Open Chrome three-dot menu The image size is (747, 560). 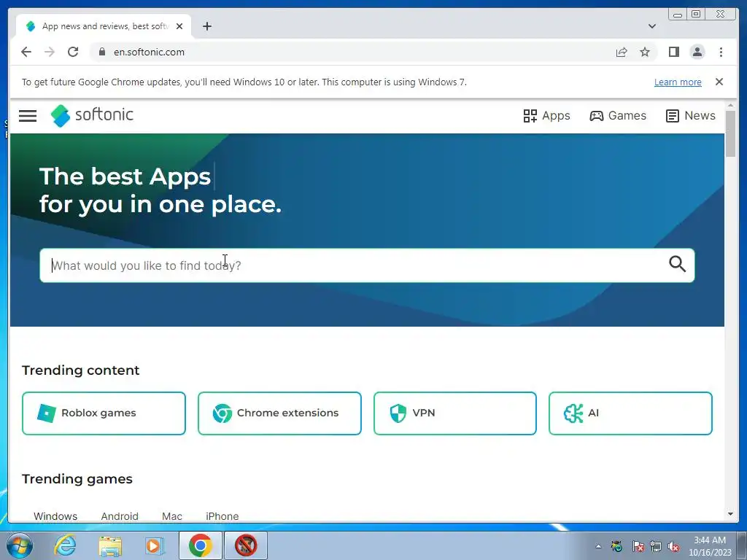[721, 52]
